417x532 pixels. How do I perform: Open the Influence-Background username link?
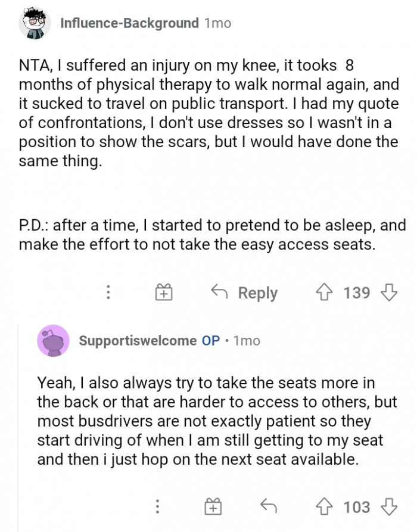point(129,23)
